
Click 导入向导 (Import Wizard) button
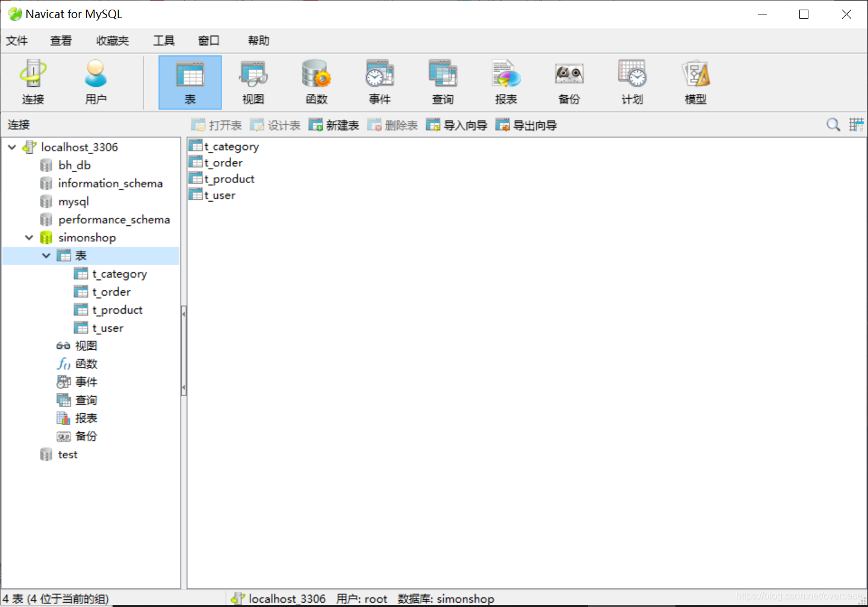coord(456,125)
